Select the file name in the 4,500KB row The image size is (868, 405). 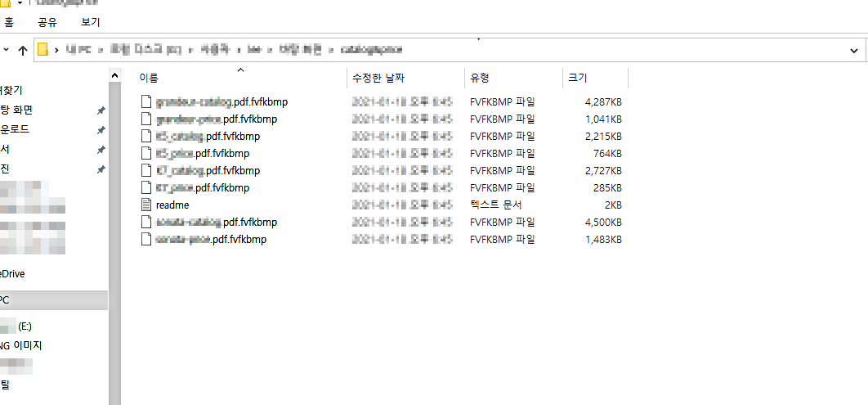click(217, 223)
